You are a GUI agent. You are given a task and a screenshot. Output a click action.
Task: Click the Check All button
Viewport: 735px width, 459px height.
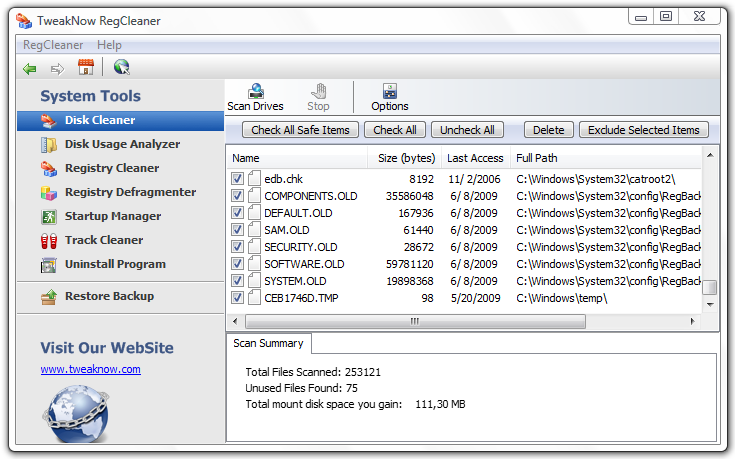(x=395, y=130)
